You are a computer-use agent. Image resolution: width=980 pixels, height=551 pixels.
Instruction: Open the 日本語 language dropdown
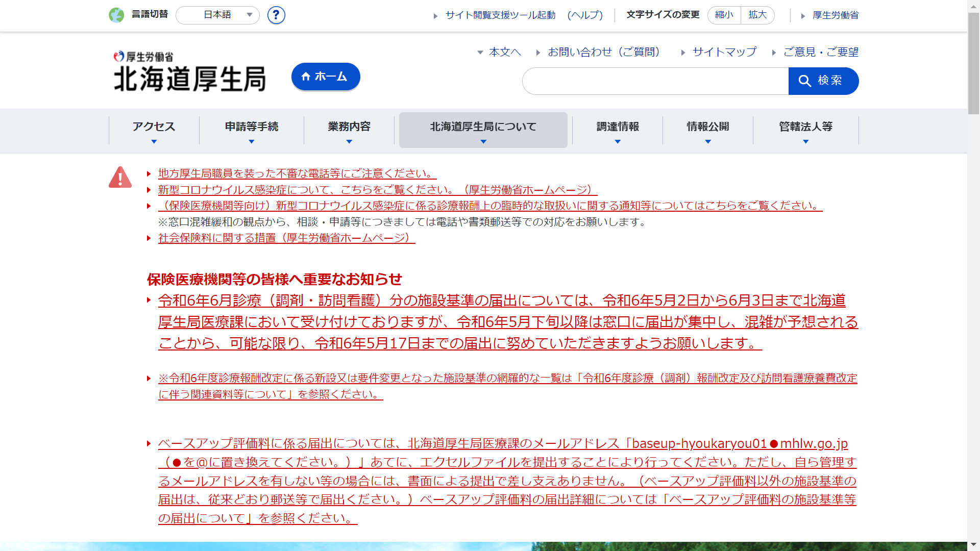(217, 15)
